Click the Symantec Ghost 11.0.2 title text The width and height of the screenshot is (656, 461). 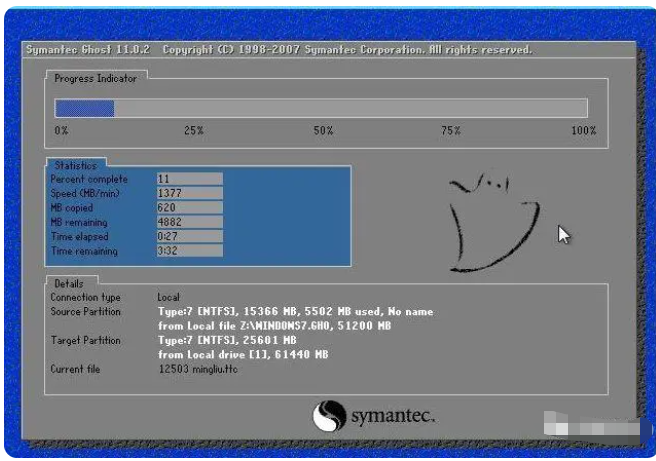pyautogui.click(x=88, y=49)
